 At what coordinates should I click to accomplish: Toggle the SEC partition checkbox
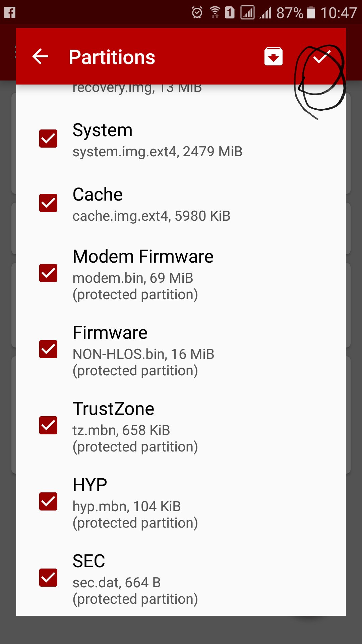click(48, 578)
